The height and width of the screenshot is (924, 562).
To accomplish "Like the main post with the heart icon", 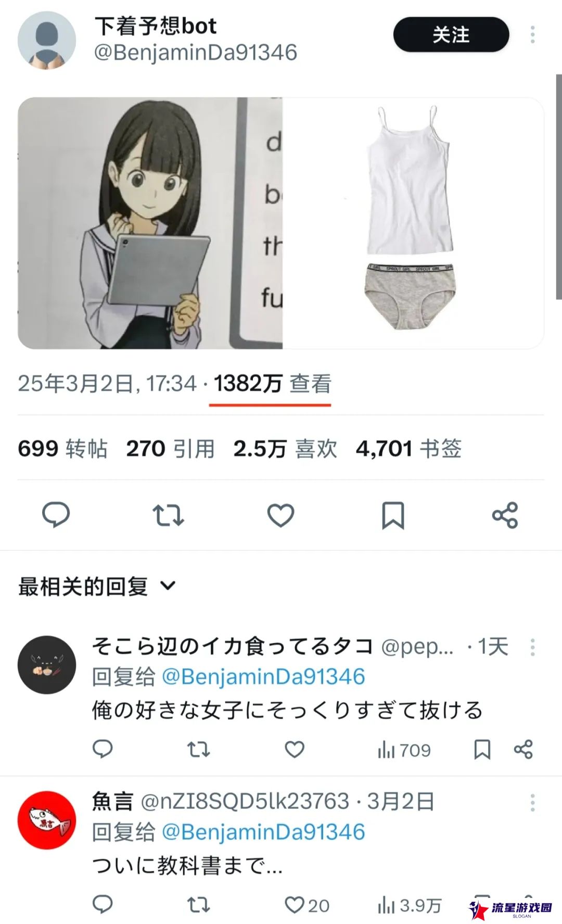I will [280, 515].
